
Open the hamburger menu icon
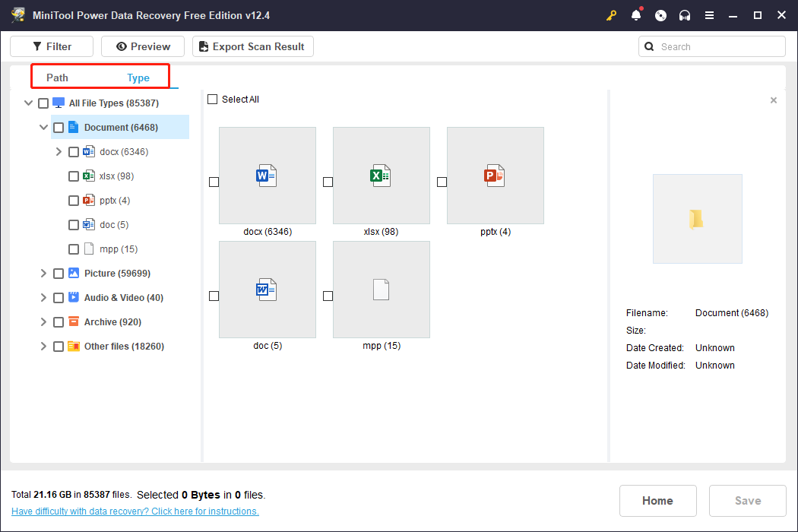[709, 16]
